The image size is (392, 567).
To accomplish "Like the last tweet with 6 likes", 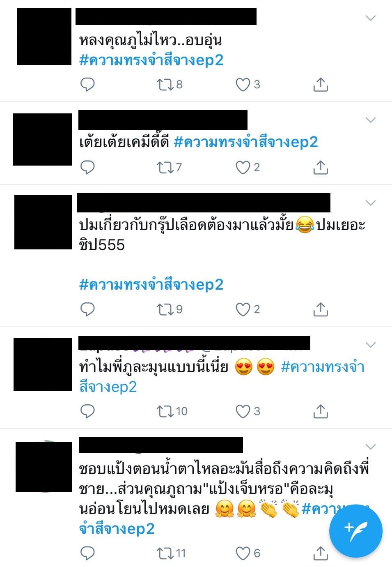I will [248, 553].
